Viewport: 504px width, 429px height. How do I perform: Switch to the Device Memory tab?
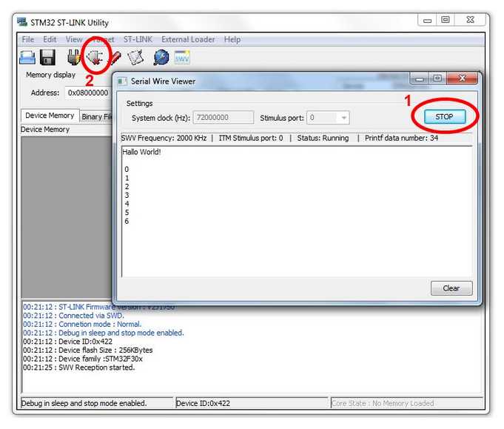[50, 116]
